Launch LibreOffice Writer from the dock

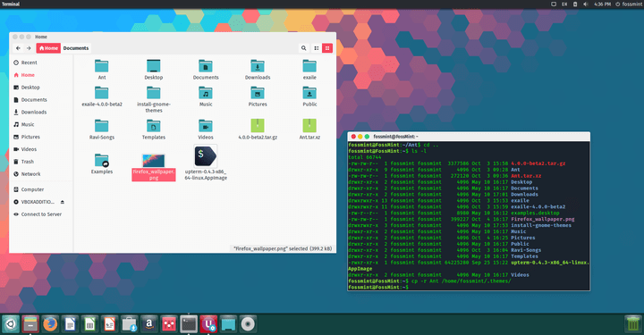point(70,324)
